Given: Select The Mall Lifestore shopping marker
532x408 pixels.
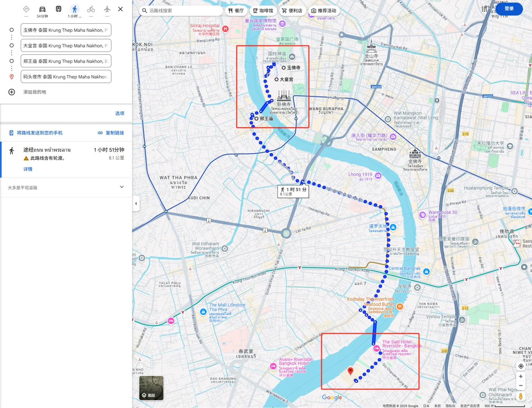Looking at the screenshot, I should pos(203,312).
